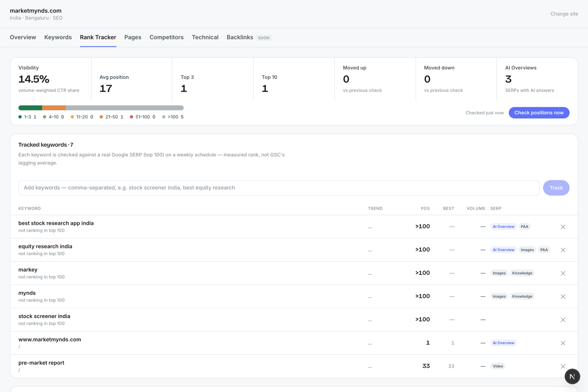Viewport: 588px width, 392px height.
Task: Click the orange 21–50 segment of the bar
Action: [54, 108]
